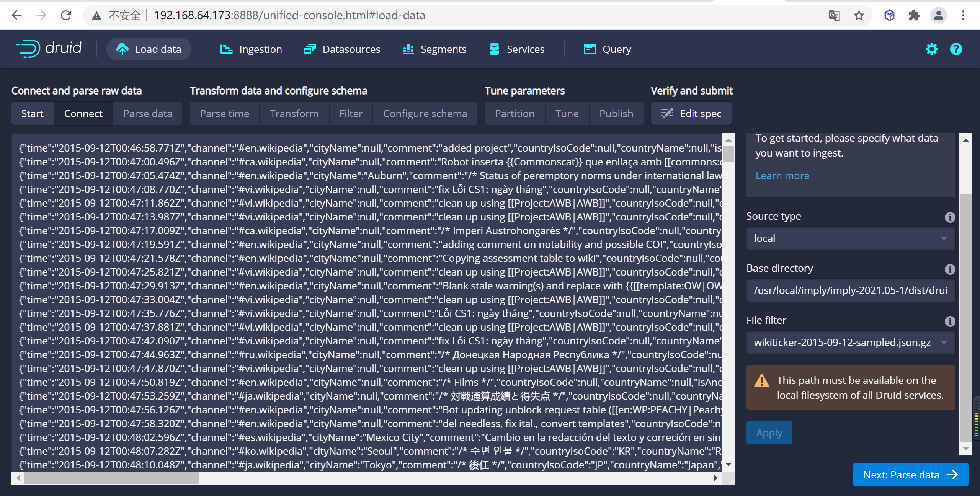The height and width of the screenshot is (496, 980).
Task: Click the help question mark icon
Action: (956, 49)
